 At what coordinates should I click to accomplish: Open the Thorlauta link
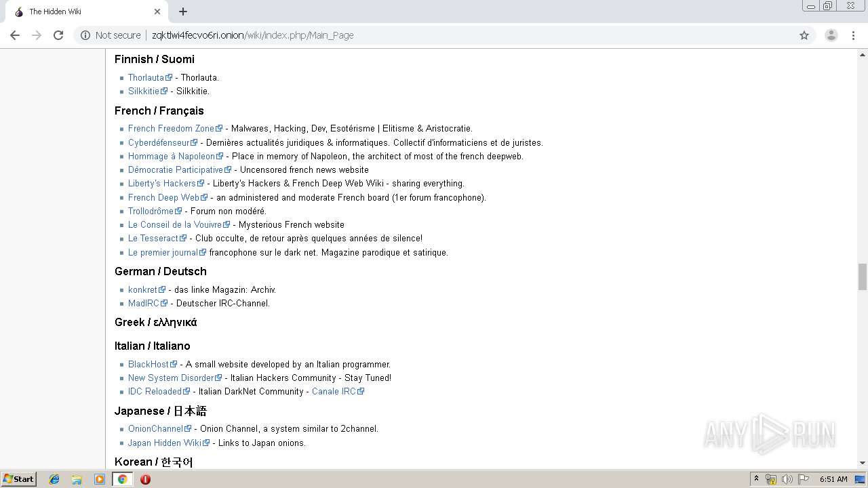[x=146, y=78]
